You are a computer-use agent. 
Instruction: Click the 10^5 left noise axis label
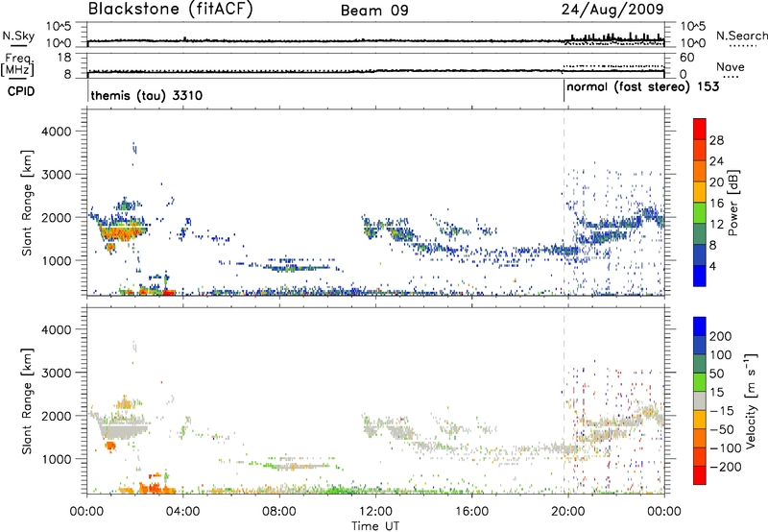59,27
